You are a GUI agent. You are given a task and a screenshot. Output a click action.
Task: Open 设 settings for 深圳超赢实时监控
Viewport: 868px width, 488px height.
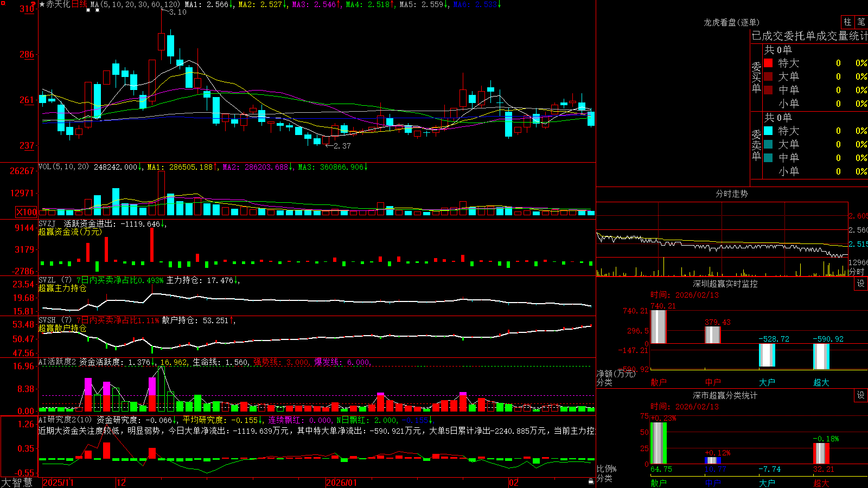(861, 284)
